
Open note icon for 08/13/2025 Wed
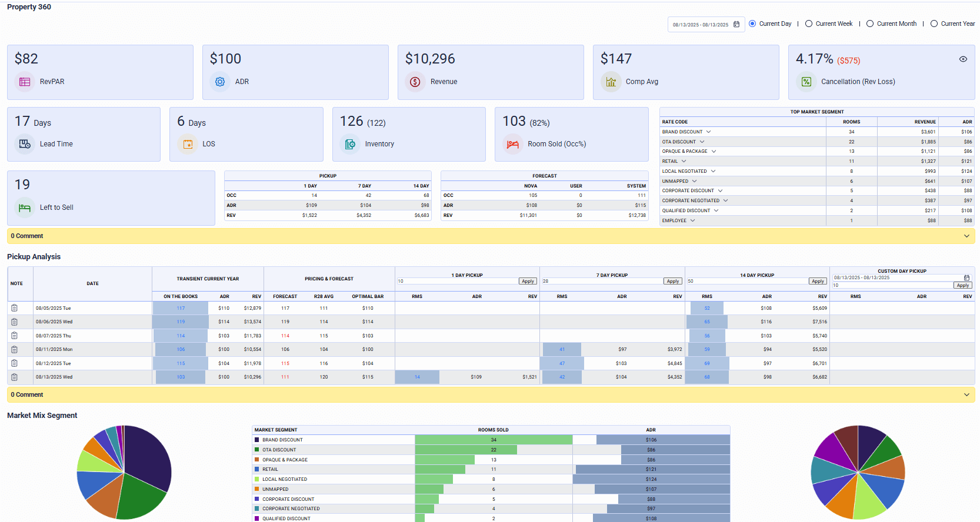click(x=14, y=377)
